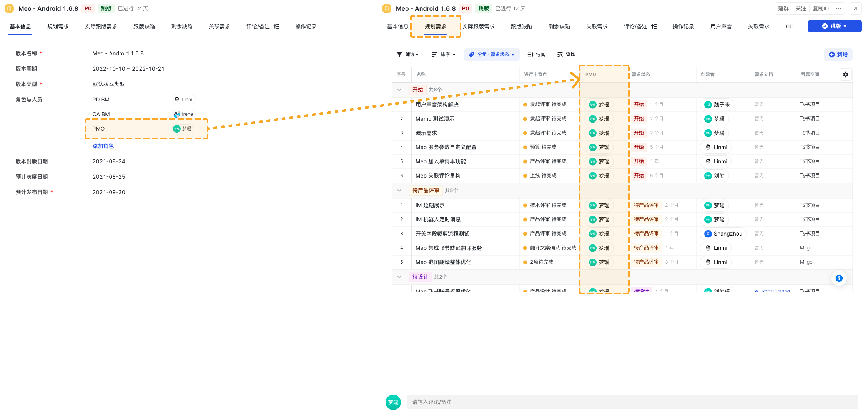
Task: Open the blue 跳版 dropdown button
Action: point(834,26)
